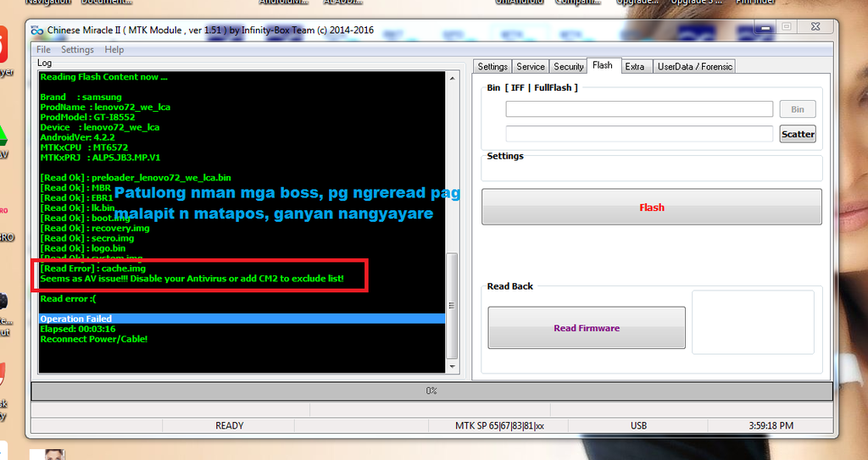868x460 pixels.
Task: Switch to the Service tab
Action: point(531,66)
